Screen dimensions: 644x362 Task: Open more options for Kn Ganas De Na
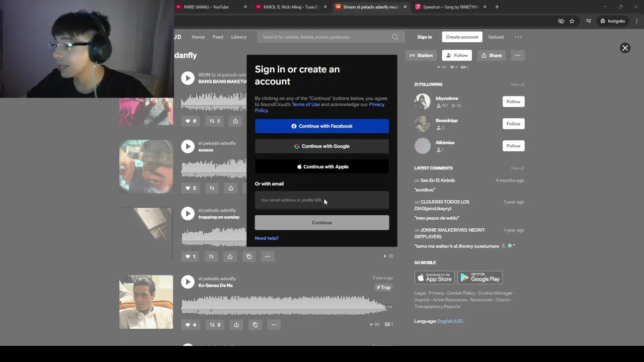[274, 325]
